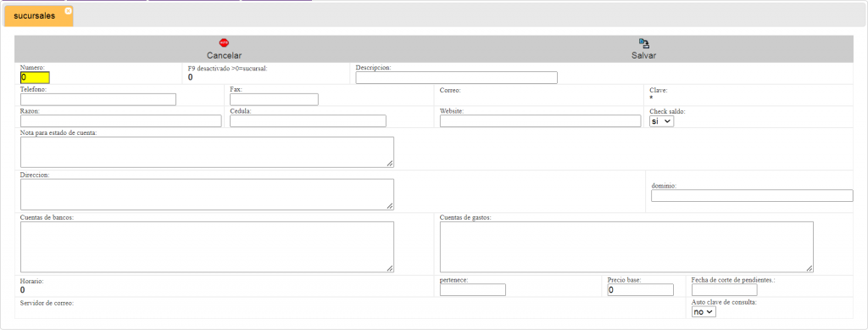Screen dimensions: 868x330
Task: Click the red Cancelar stop icon
Action: tap(224, 42)
